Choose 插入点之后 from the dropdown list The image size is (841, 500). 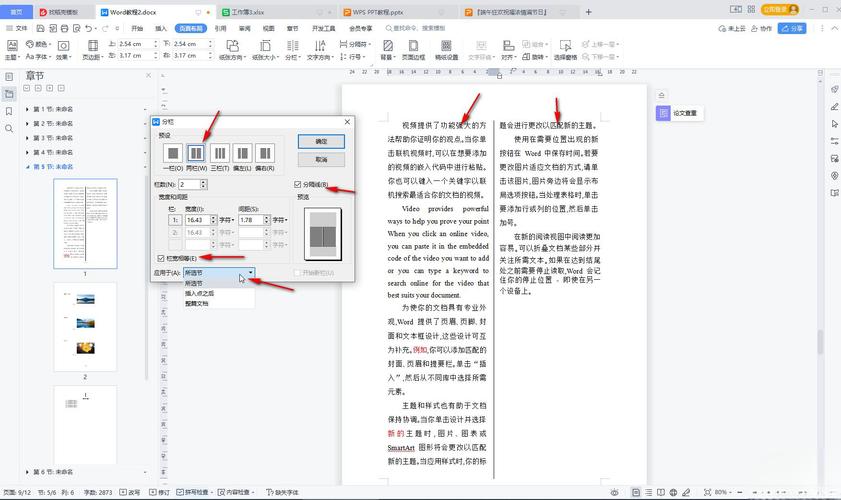pos(199,293)
